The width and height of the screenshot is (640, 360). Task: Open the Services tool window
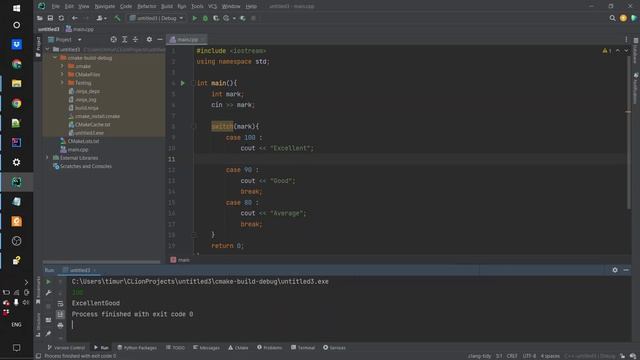(334, 348)
